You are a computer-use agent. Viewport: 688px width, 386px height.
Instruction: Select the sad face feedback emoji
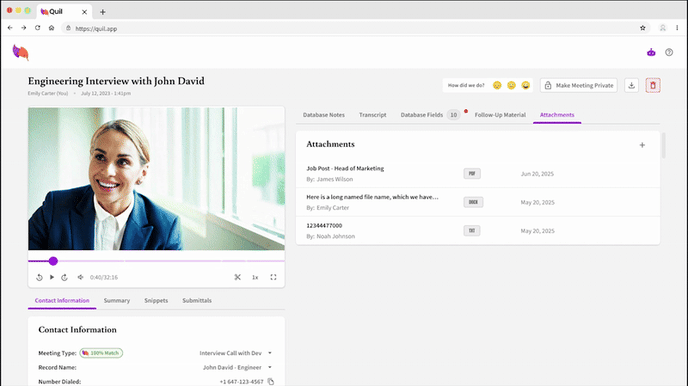click(497, 86)
